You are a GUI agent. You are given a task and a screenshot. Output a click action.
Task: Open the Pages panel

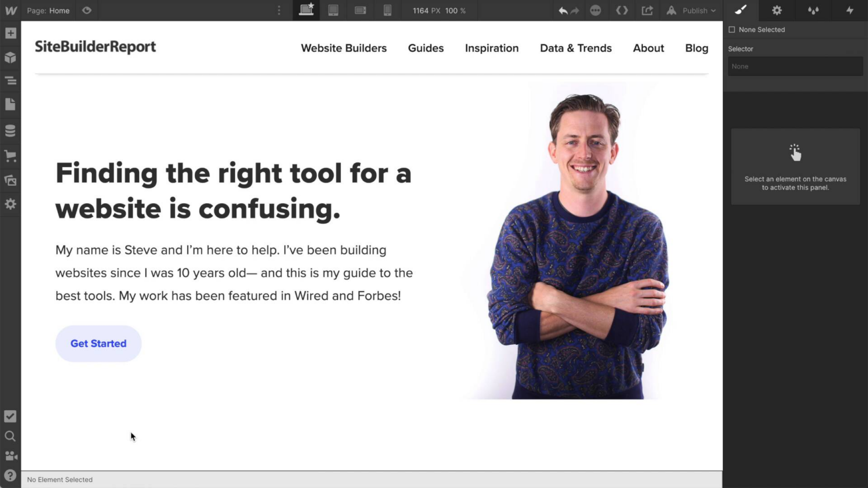[x=11, y=103]
